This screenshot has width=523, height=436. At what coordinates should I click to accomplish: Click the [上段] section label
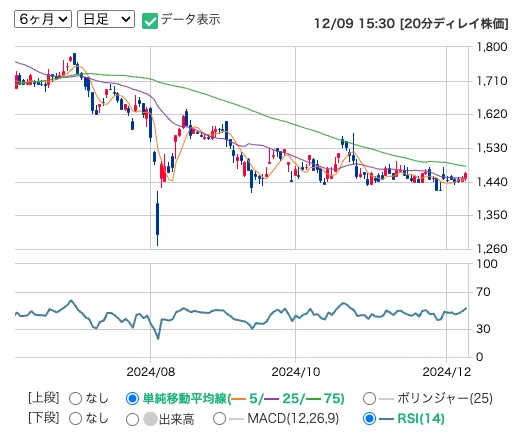point(44,398)
